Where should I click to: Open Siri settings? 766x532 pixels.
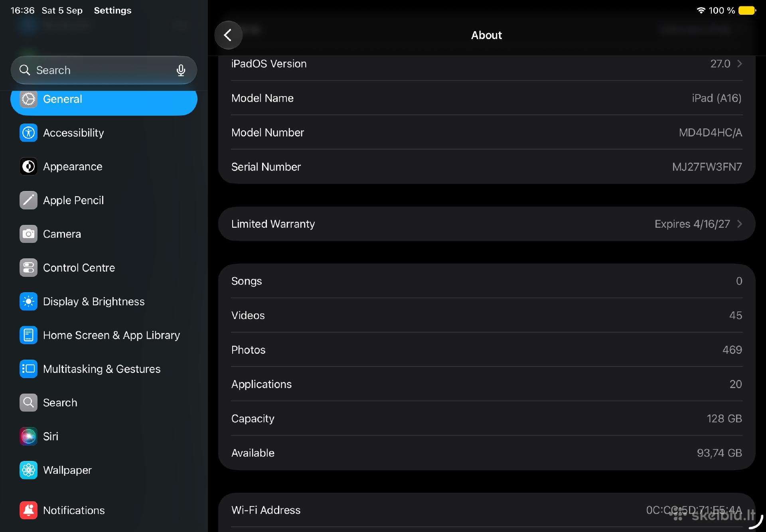104,436
